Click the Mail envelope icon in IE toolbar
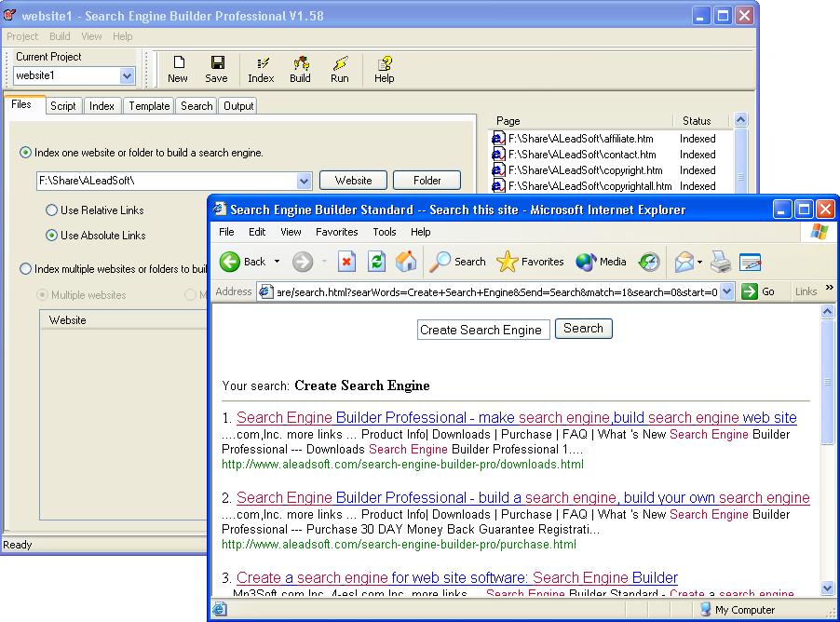This screenshot has width=840, height=622. [684, 263]
